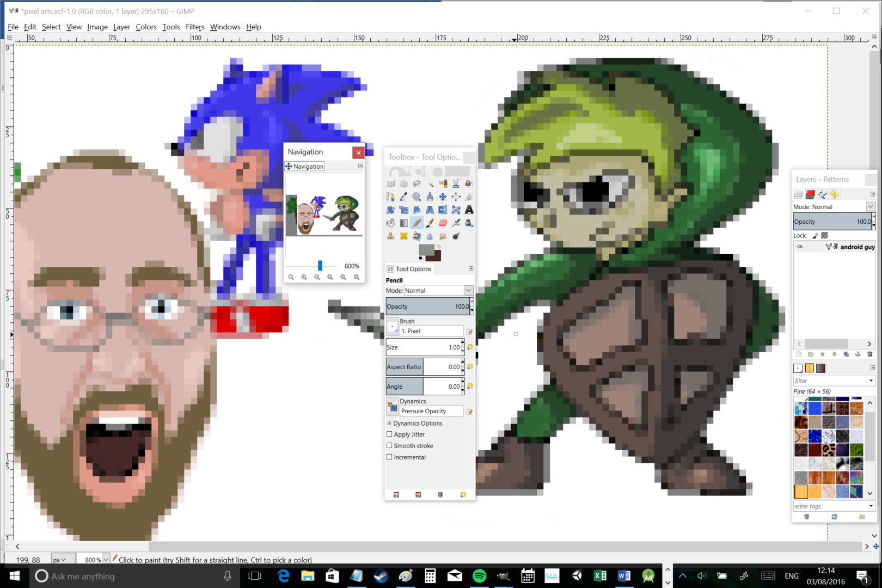Open the Colors menu
Screen dimensions: 882x588
point(146,27)
